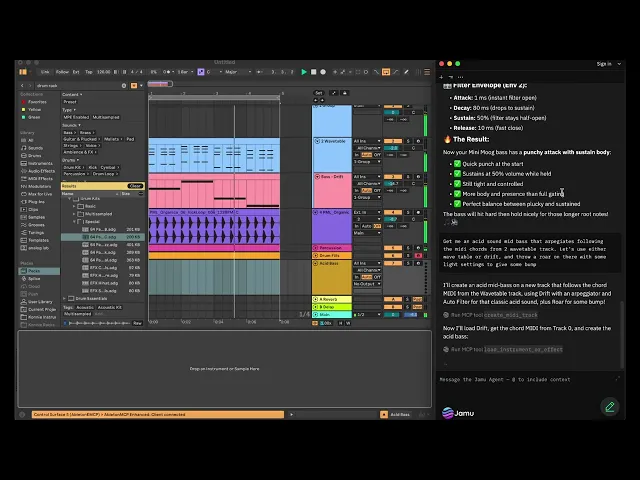
Task: Solo the A Reverb return track
Action: pyautogui.click(x=408, y=299)
